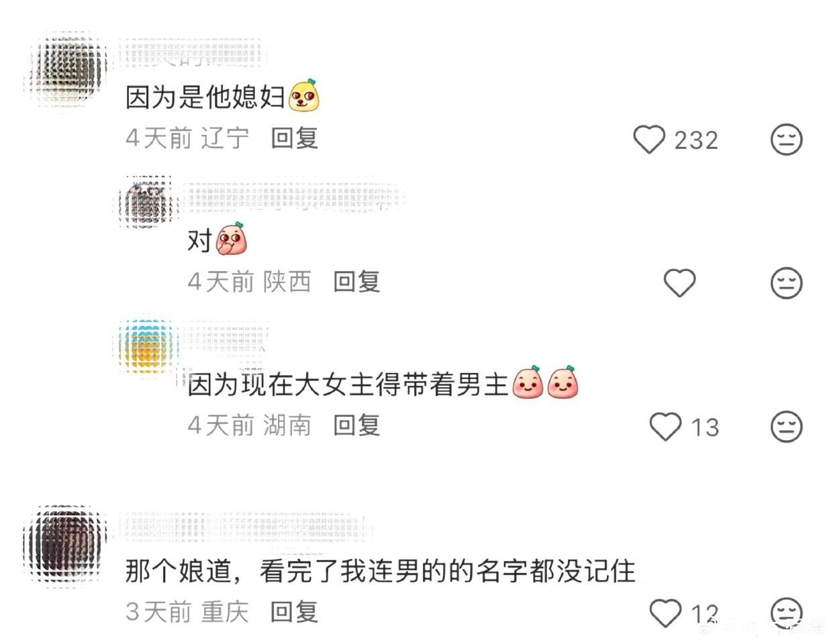Like the 那个娘道 comment from 重庆

(x=665, y=613)
